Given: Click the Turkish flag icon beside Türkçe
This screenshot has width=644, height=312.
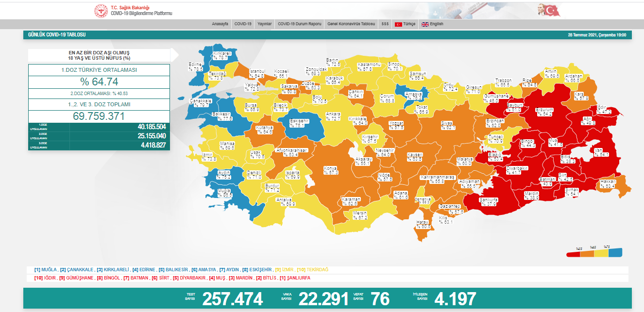Looking at the screenshot, I should click(x=398, y=24).
